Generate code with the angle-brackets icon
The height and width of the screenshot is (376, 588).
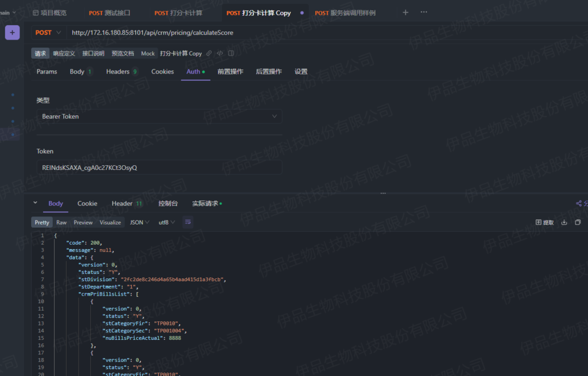click(x=220, y=53)
